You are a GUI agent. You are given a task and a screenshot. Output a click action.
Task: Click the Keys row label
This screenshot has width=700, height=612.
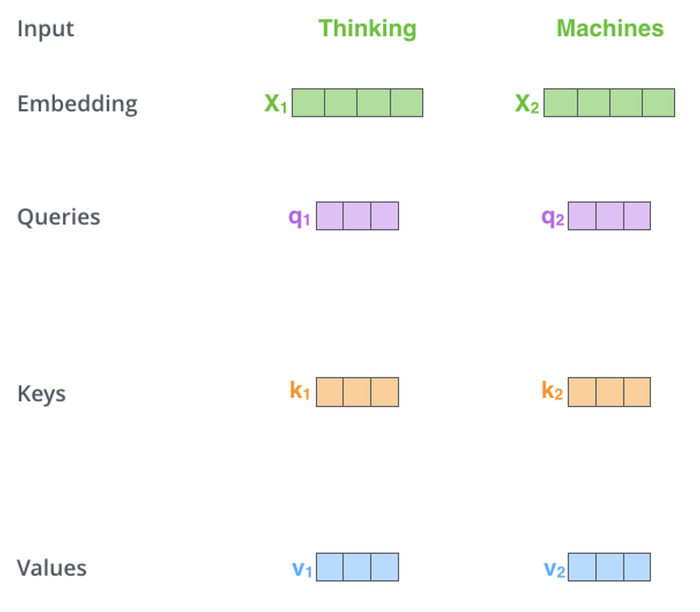tap(42, 393)
